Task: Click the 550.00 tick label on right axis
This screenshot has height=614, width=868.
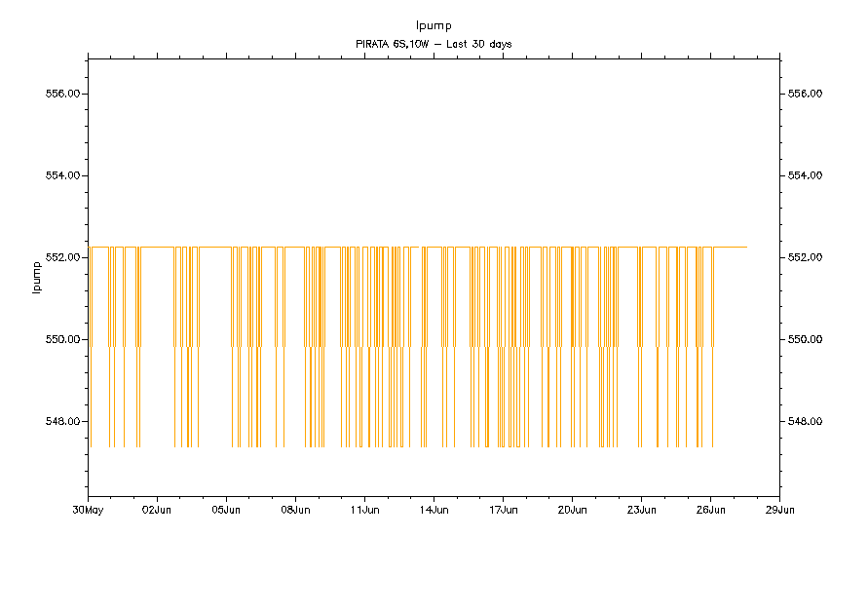Action: 806,339
